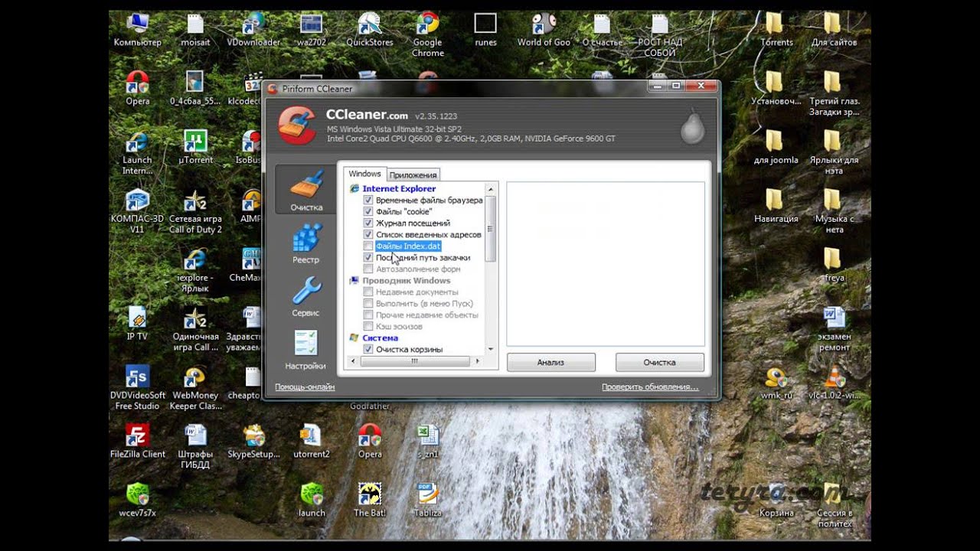Open Для сайтов folder
The height and width of the screenshot is (551, 980).
834,31
